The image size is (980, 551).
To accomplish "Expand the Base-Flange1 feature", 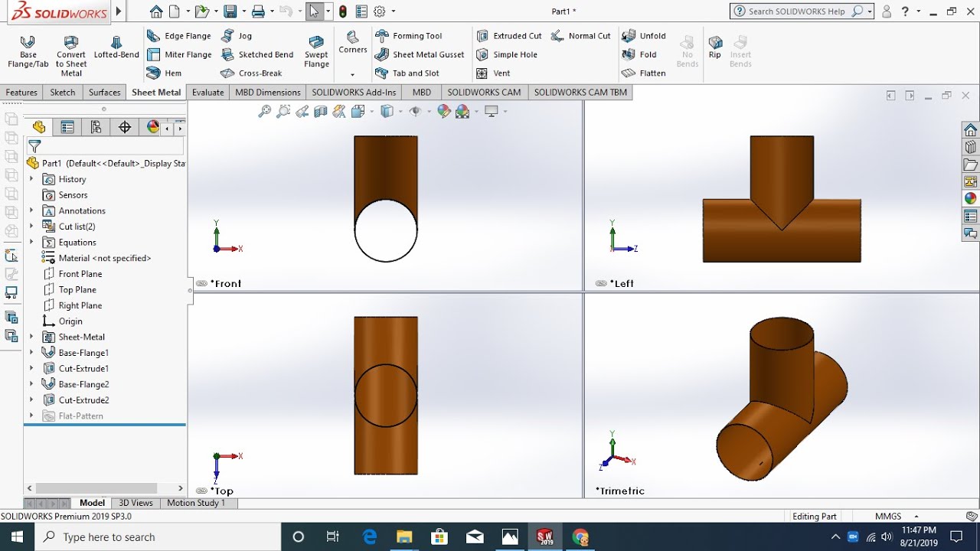I will click(31, 353).
